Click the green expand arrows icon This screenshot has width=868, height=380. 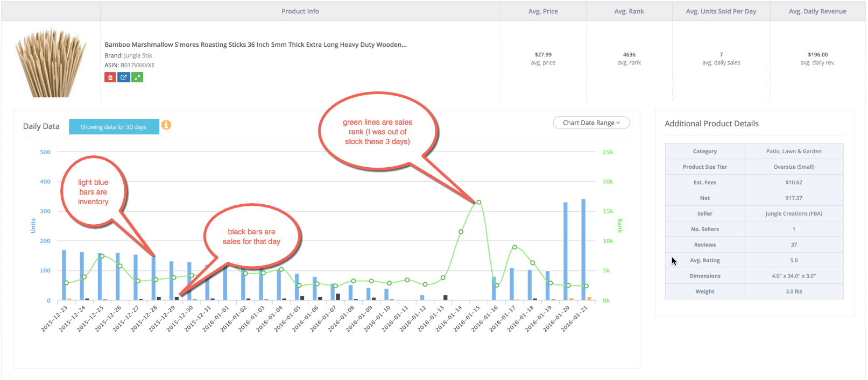[x=137, y=77]
